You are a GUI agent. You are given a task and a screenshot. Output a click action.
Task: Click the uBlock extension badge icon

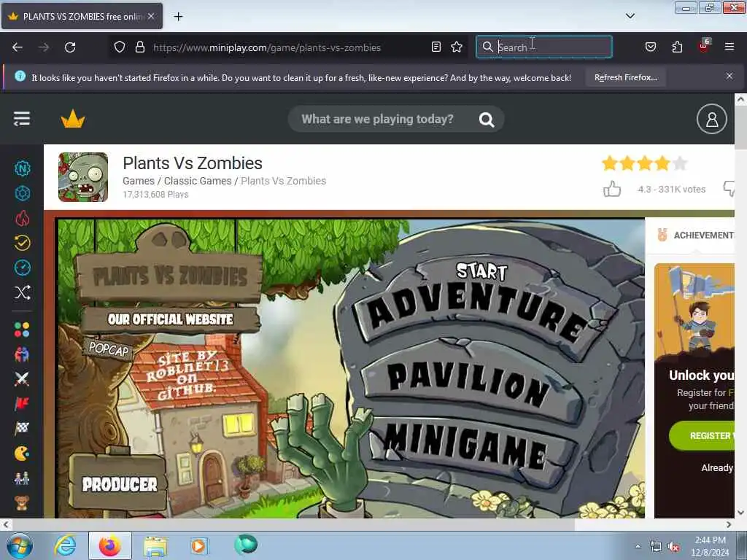click(x=704, y=46)
